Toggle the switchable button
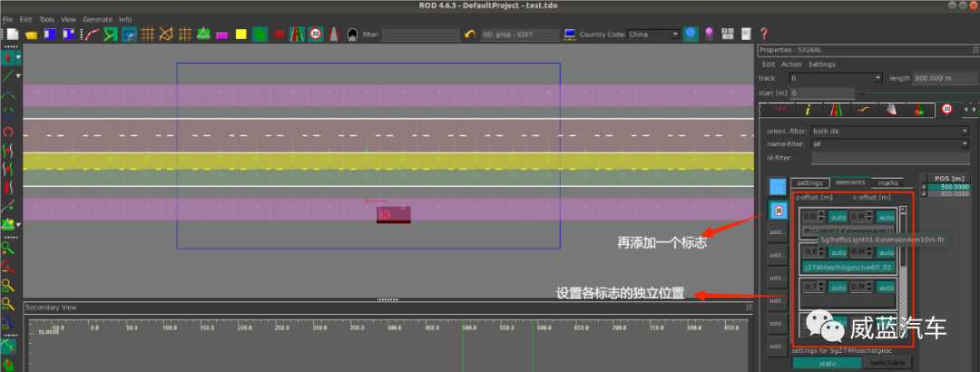The width and height of the screenshot is (980, 372). [888, 363]
